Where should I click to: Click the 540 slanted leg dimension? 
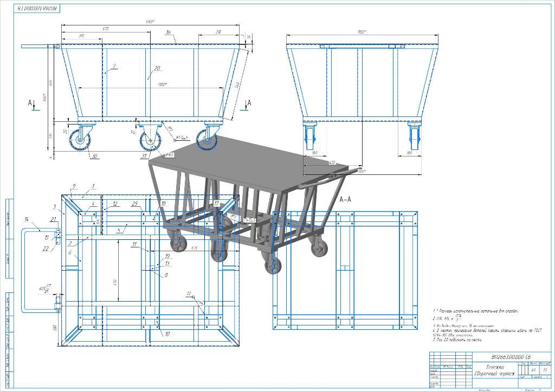tap(238, 85)
